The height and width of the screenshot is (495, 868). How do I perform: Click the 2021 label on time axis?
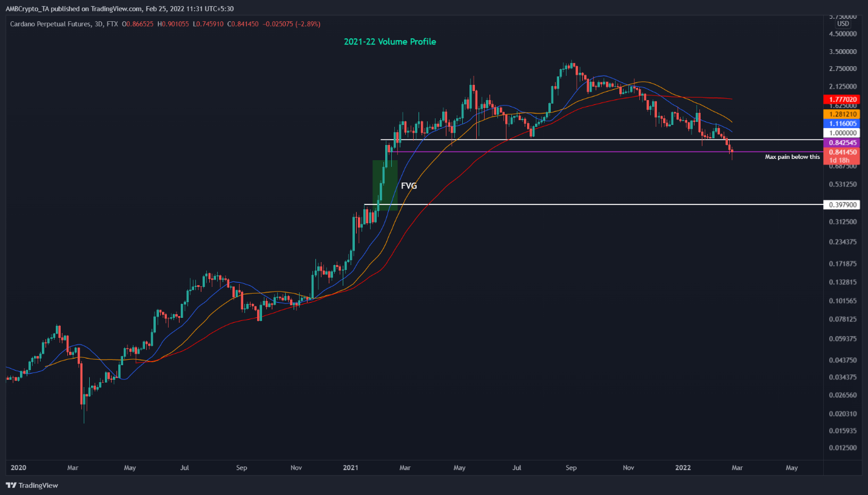[351, 468]
